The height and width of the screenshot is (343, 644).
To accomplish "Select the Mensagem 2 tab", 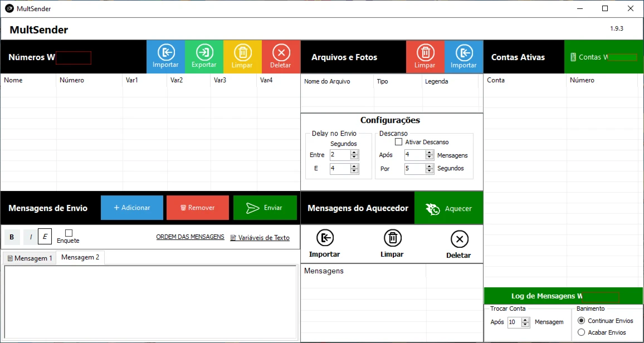I will coord(80,257).
